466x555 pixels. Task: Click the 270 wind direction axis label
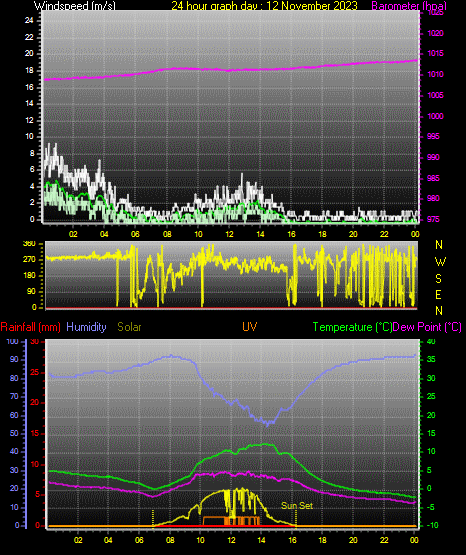29,259
